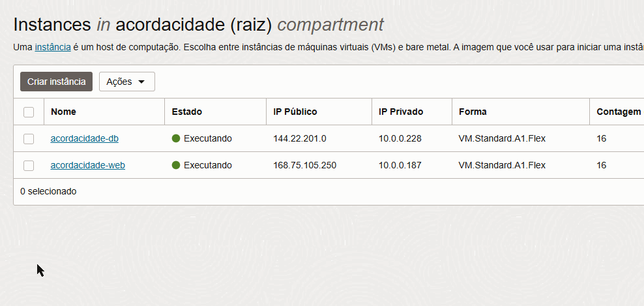
Task: Click the green status dot for acordacidade-web
Action: [176, 165]
